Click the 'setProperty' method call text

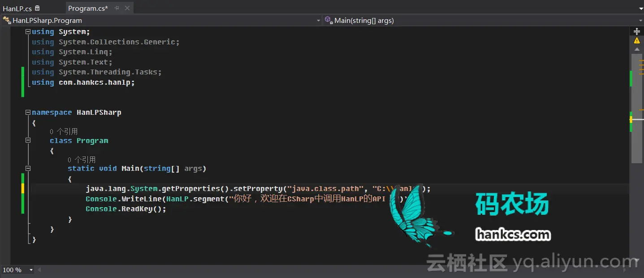(258, 189)
